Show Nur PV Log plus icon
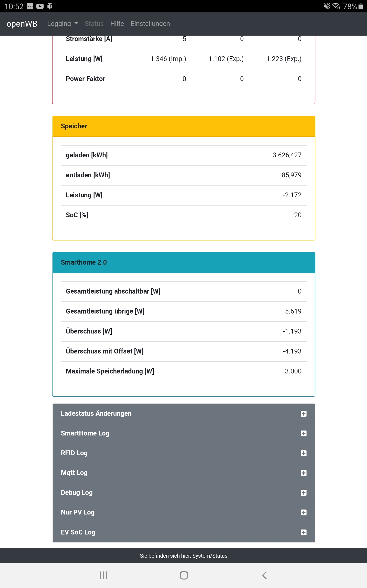 (x=303, y=512)
